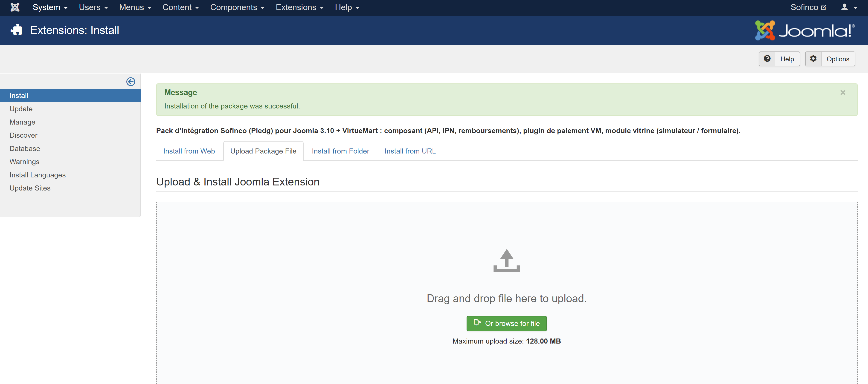Expand the System dropdown menu
868x384 pixels.
click(50, 7)
